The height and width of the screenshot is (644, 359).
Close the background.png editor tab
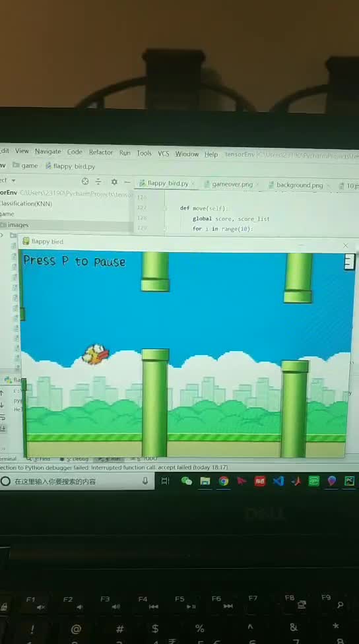328,185
